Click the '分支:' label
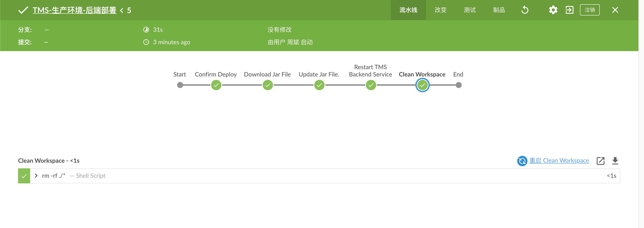The height and width of the screenshot is (228, 644). point(25,30)
